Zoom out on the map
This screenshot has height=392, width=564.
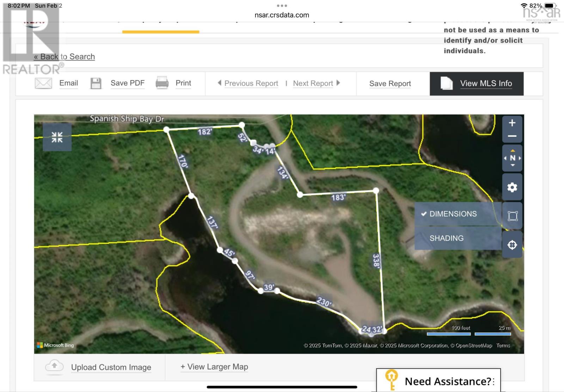tap(512, 136)
